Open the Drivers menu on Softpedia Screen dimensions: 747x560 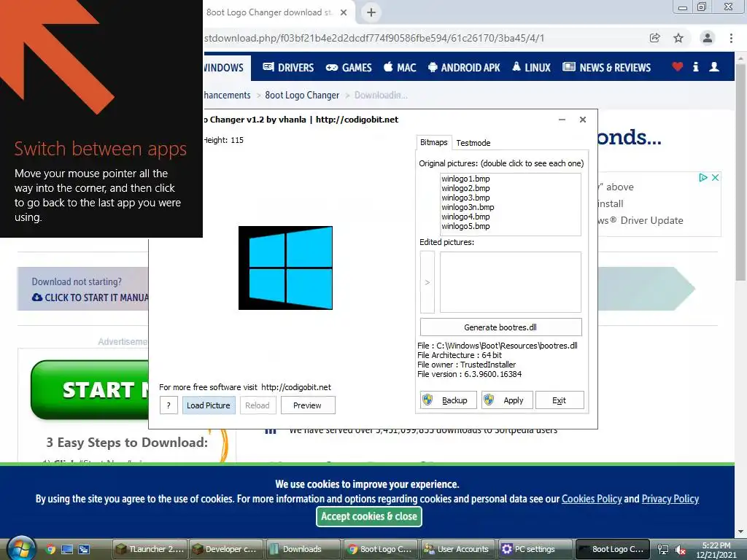(x=288, y=67)
